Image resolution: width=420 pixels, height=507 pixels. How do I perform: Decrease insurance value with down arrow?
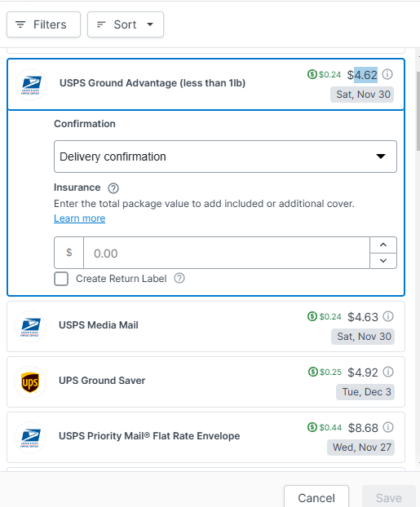pos(383,261)
